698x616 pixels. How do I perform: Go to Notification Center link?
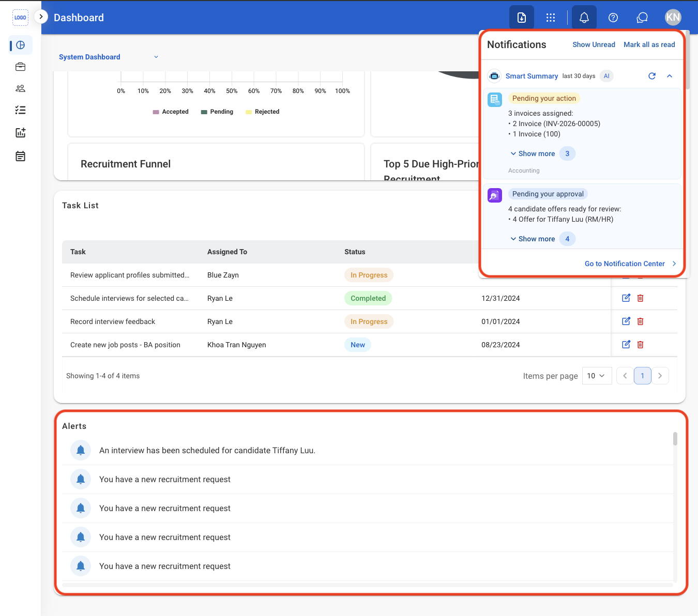click(630, 264)
